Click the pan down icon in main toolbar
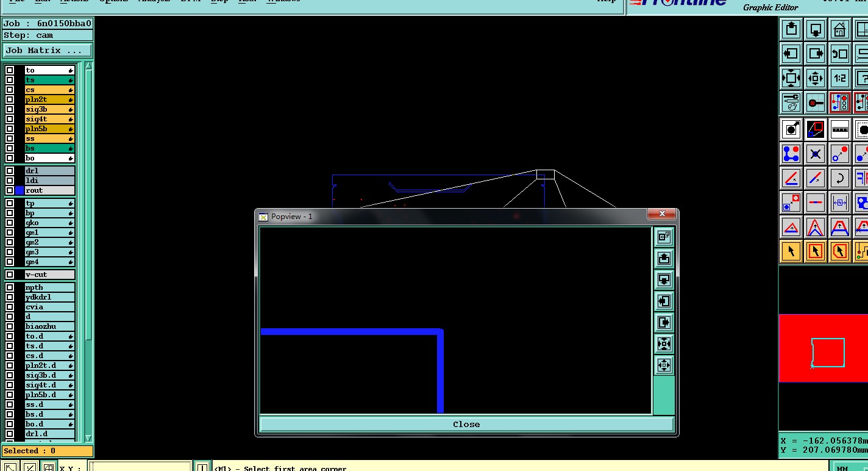The width and height of the screenshot is (868, 471). (816, 29)
